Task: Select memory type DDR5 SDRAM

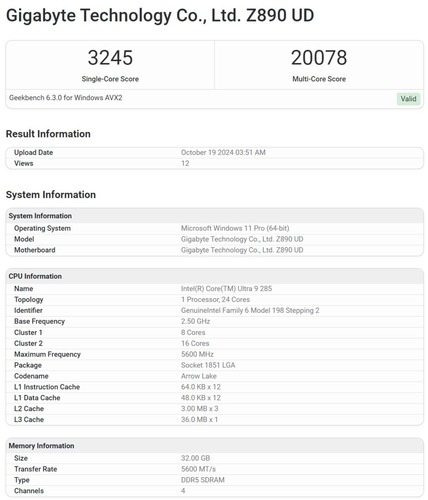Action: click(203, 480)
